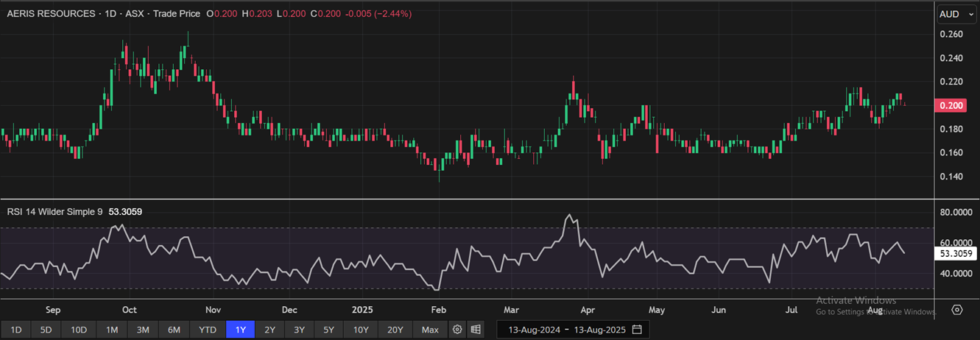Screen dimensions: 980x340
Task: Select the 5D time range
Action: [46, 329]
